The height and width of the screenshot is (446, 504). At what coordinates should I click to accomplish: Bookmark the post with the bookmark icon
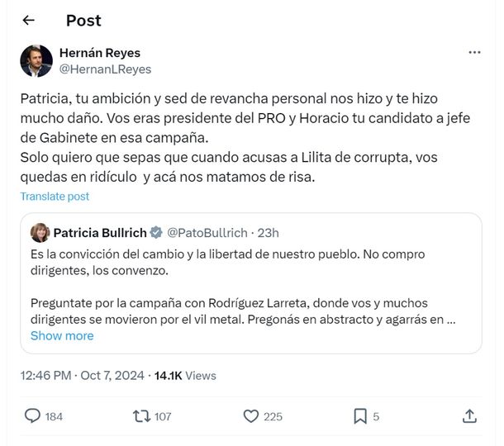(360, 416)
